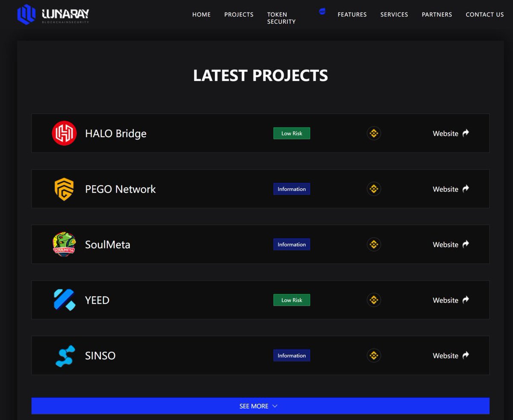Viewport: 513px width, 420px height.
Task: Click the PEGO Network project name
Action: 121,189
